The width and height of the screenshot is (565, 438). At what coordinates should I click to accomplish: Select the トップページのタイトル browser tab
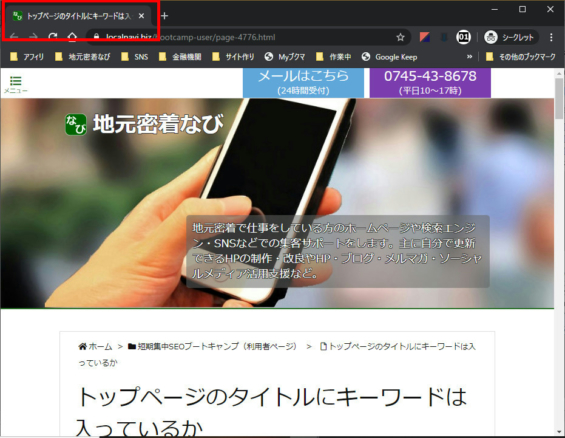tap(79, 16)
